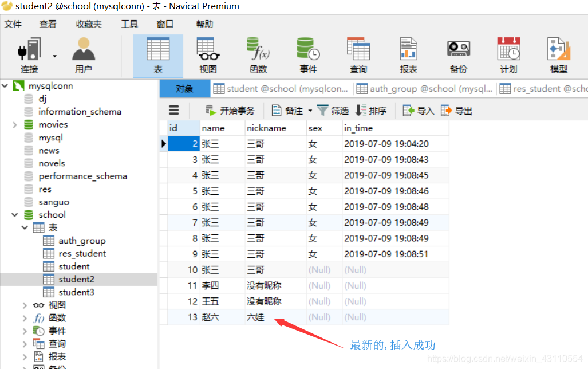Select the Table (表) toolbar icon

(x=158, y=56)
